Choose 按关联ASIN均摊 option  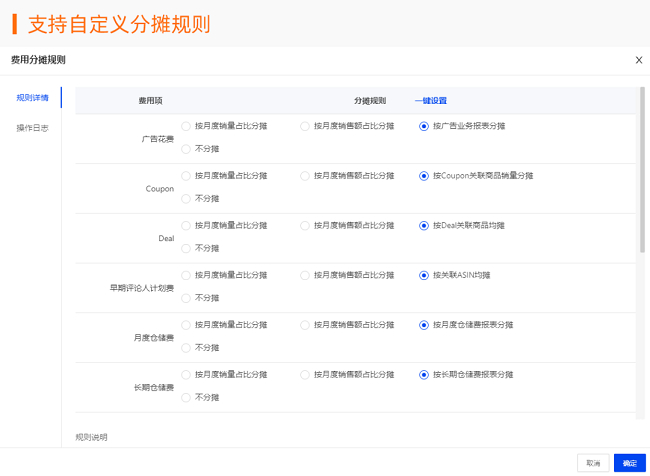(x=424, y=275)
